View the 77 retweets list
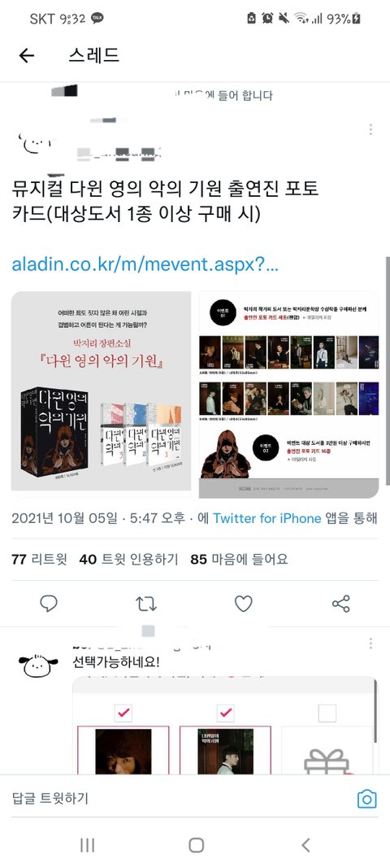 (x=39, y=559)
